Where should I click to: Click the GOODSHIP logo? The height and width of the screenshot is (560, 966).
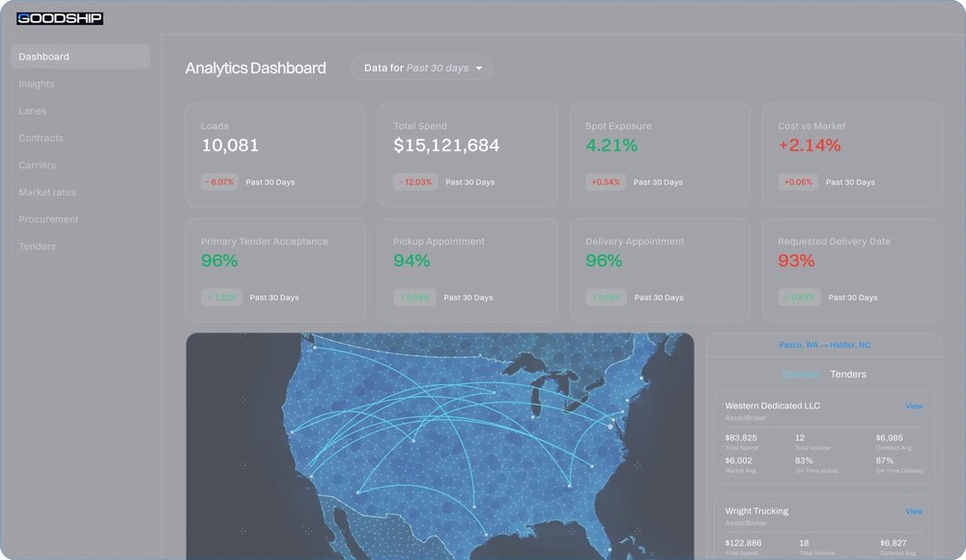(60, 18)
